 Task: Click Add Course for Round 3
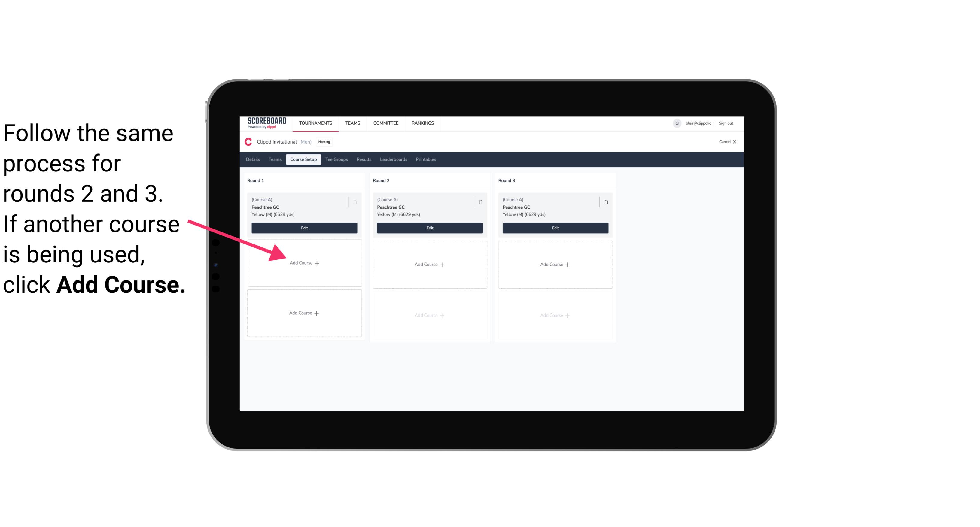tap(555, 264)
